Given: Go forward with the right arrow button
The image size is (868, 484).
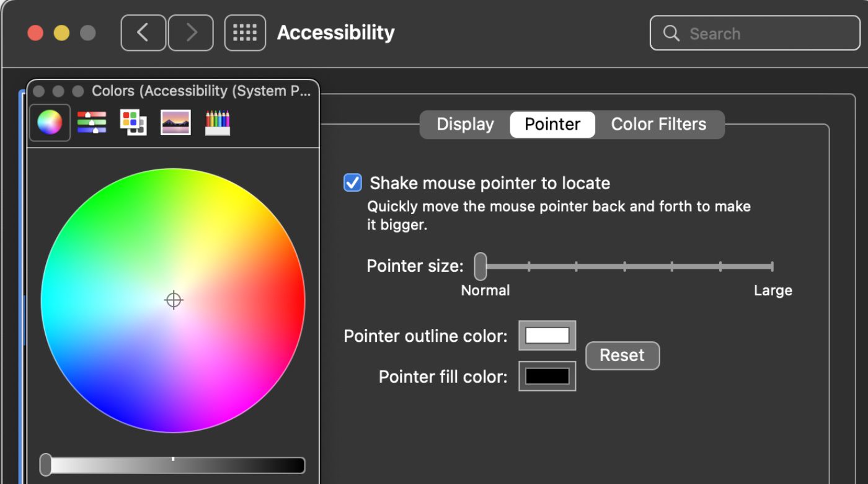Looking at the screenshot, I should point(191,33).
